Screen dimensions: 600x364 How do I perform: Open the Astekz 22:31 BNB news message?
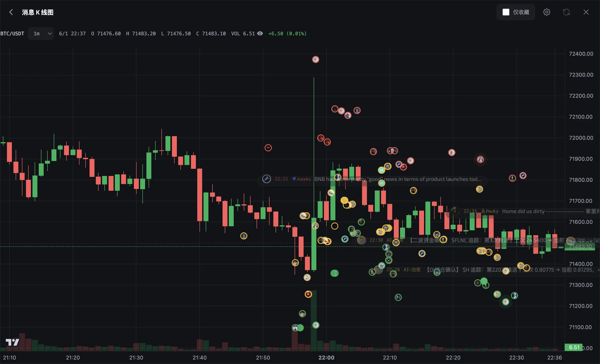[372, 179]
